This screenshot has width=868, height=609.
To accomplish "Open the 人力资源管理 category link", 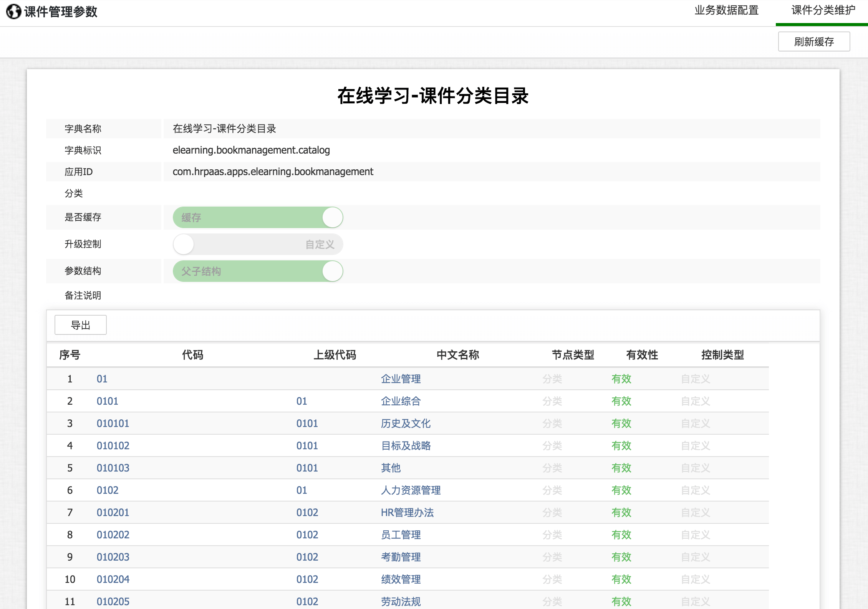I will [411, 490].
